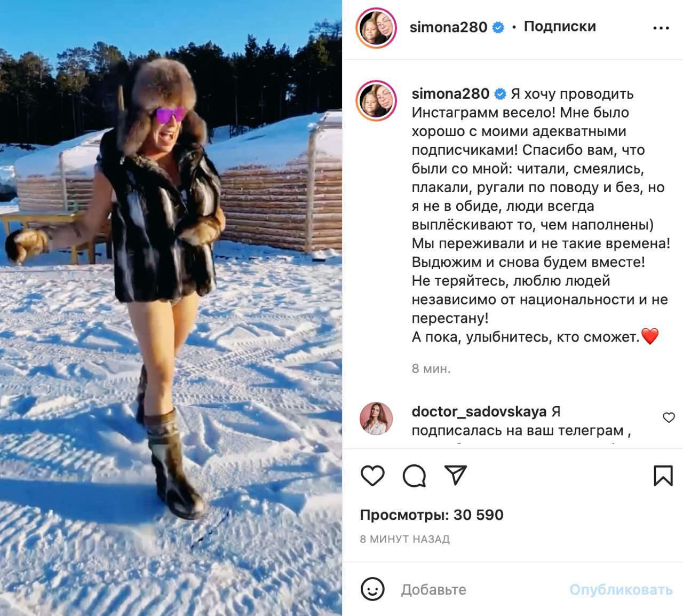Viewport: 683px width, 616px height.
Task: Click the video of woman in snow
Action: (x=171, y=308)
